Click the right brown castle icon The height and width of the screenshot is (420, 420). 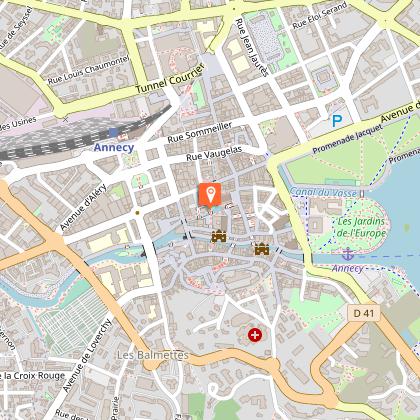262,249
